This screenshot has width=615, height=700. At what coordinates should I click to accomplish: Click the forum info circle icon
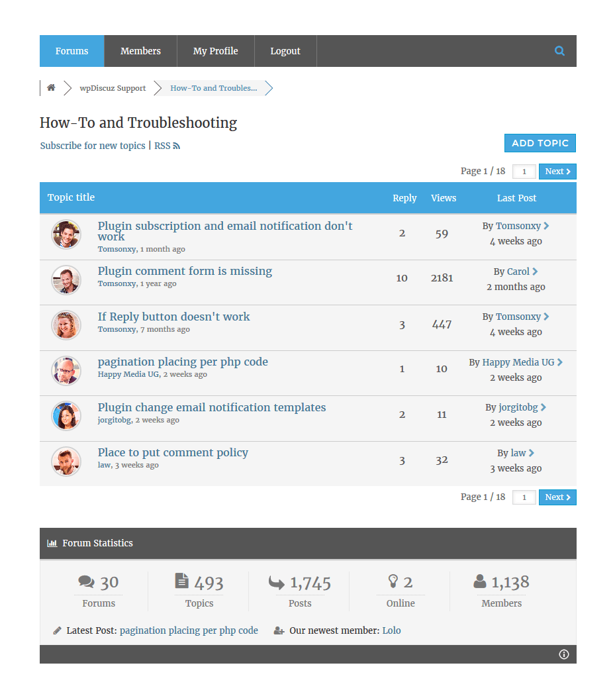(564, 654)
